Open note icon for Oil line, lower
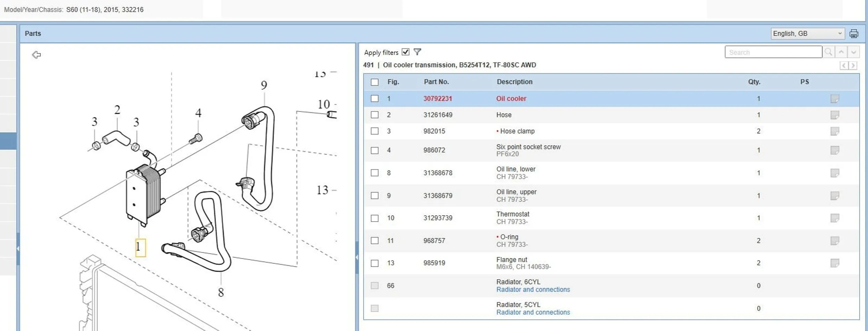 (x=835, y=173)
